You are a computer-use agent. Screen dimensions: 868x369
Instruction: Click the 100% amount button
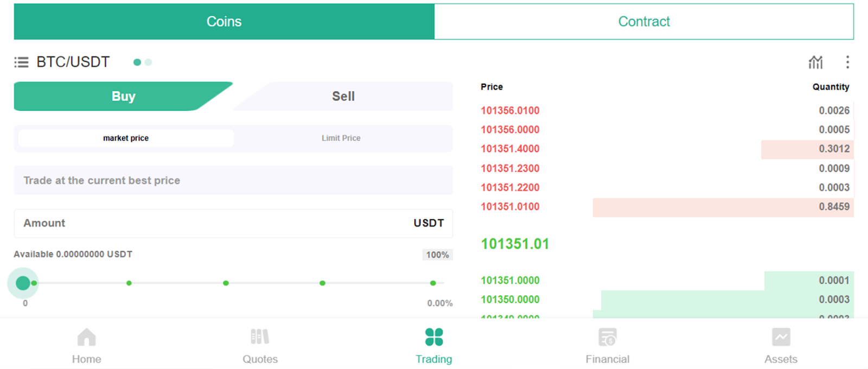[x=437, y=255]
